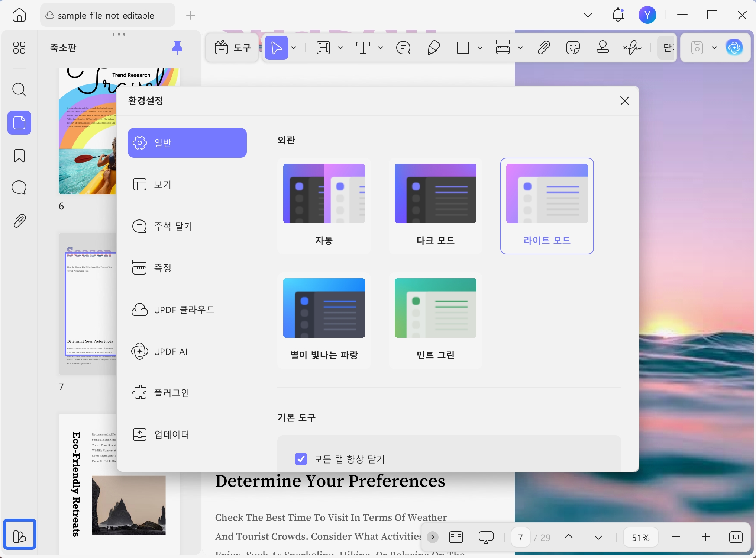Screen dimensions: 756x558
Task: Open the signature tool
Action: [x=632, y=48]
